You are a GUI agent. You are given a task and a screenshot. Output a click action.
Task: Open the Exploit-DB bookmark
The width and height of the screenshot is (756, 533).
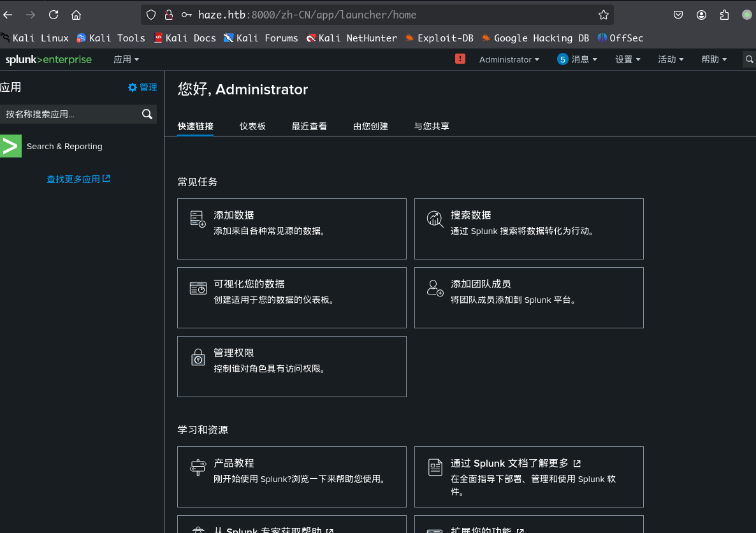point(439,38)
